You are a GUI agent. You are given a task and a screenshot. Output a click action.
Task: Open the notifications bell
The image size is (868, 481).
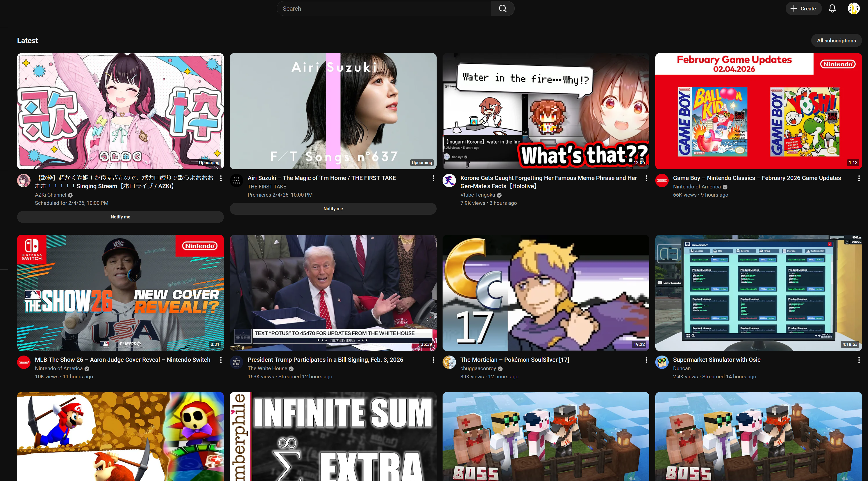tap(832, 8)
